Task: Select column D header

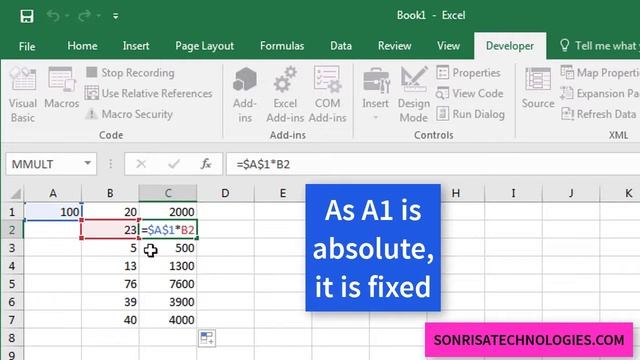Action: (225, 193)
